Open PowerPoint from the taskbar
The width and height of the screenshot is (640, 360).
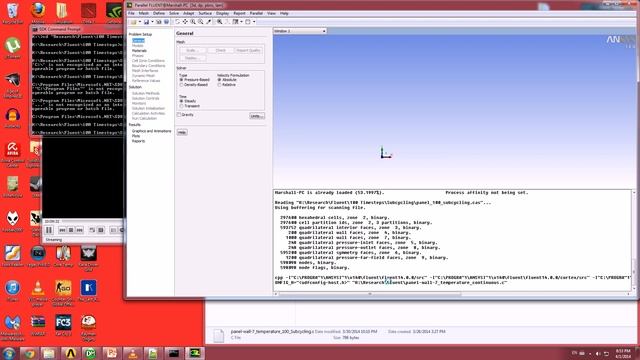click(x=111, y=353)
